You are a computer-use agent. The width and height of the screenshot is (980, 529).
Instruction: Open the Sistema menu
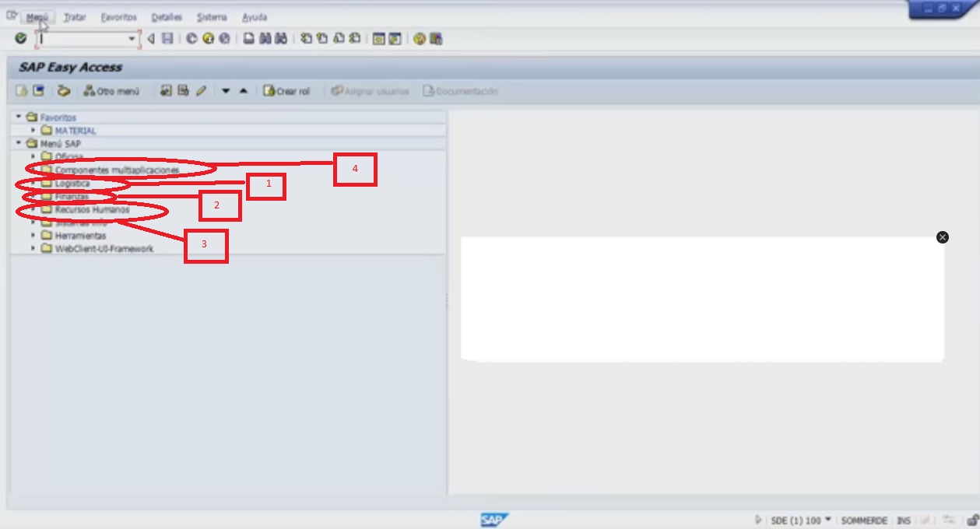coord(210,16)
